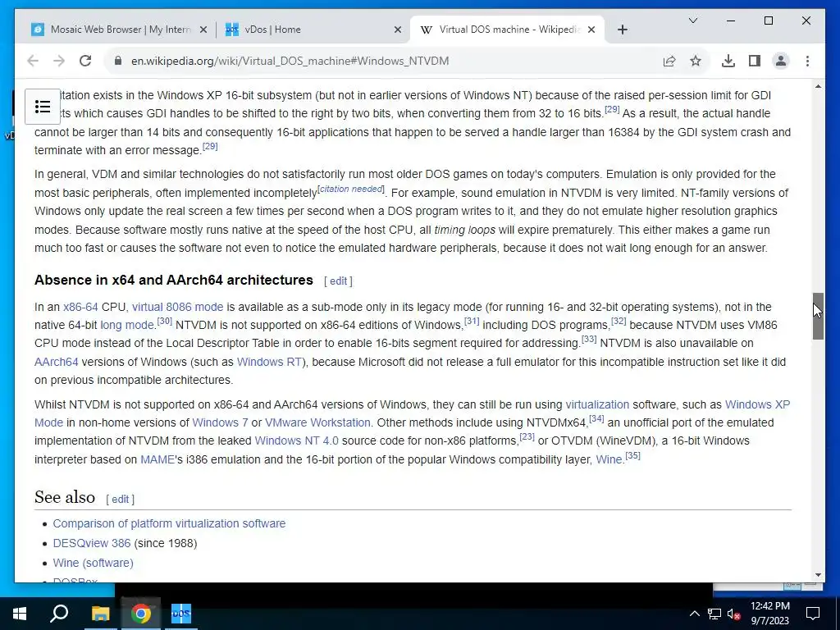Reload the page with the refresh icon
The image size is (840, 630).
(85, 61)
